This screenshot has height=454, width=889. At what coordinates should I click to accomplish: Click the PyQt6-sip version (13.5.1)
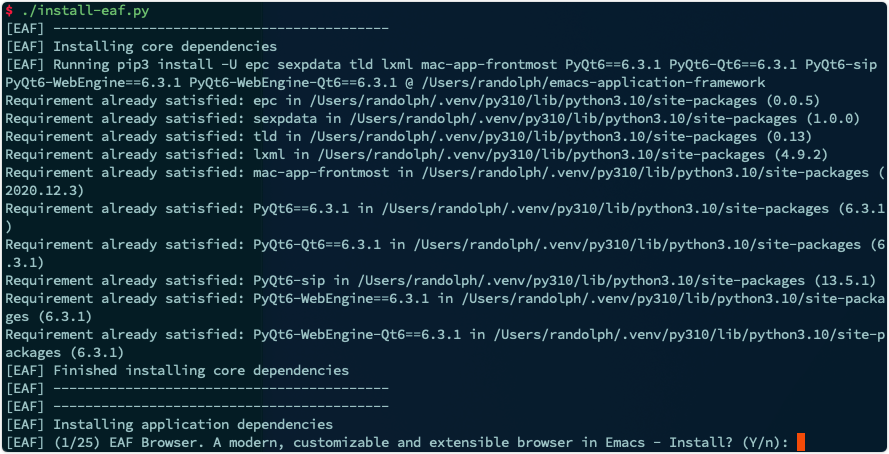[x=845, y=281]
